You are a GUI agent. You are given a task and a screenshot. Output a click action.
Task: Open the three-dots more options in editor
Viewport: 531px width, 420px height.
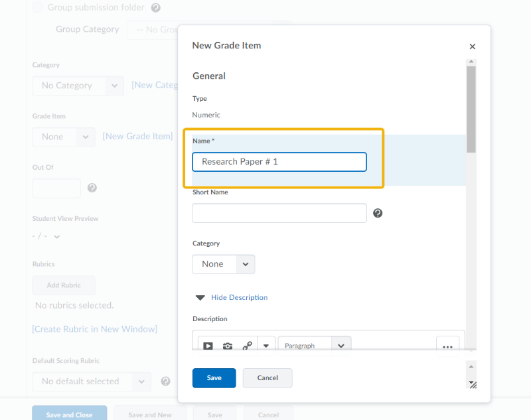447,346
